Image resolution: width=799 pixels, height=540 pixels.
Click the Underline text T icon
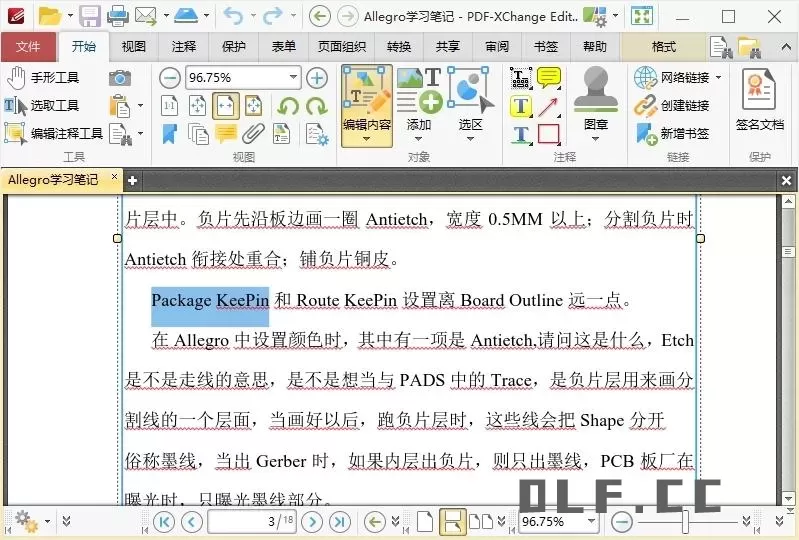(x=521, y=134)
